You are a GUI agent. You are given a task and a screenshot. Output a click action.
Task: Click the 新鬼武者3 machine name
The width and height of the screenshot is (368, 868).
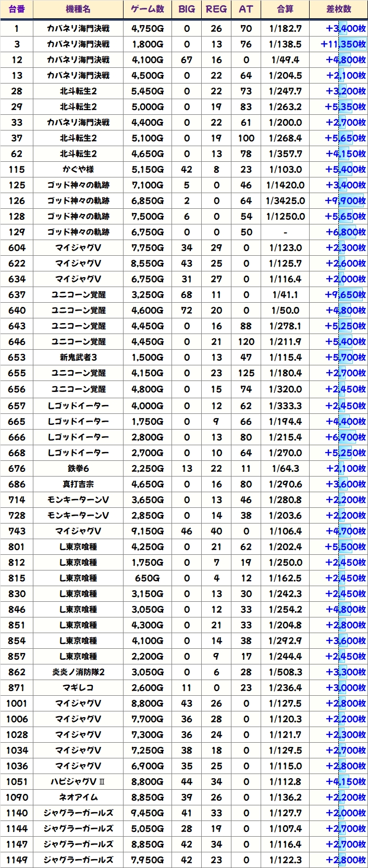(x=78, y=358)
